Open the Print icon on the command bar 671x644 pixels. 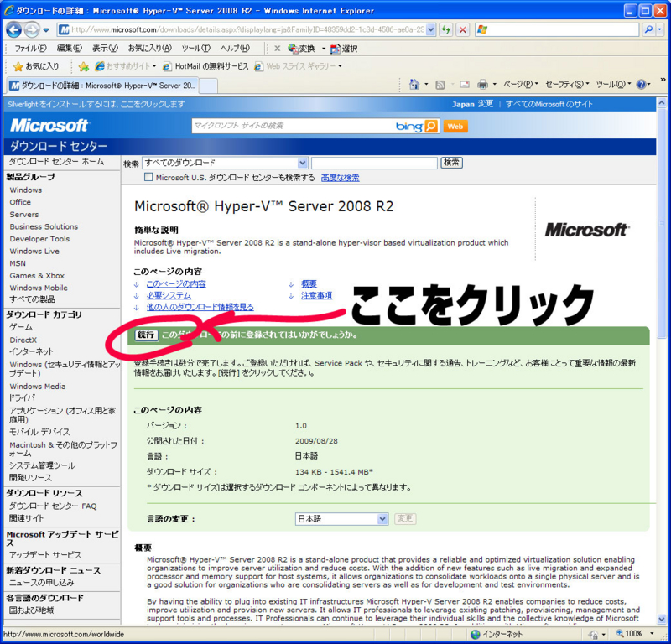(484, 86)
